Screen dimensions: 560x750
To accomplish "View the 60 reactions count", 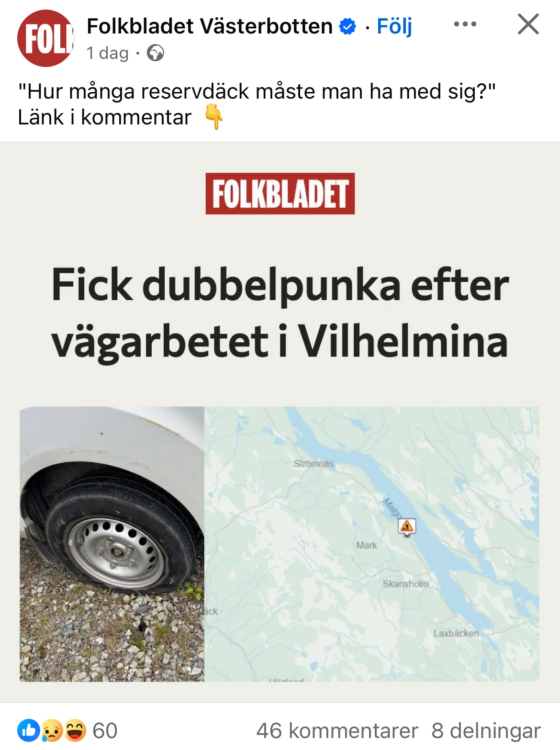I will 105,731.
